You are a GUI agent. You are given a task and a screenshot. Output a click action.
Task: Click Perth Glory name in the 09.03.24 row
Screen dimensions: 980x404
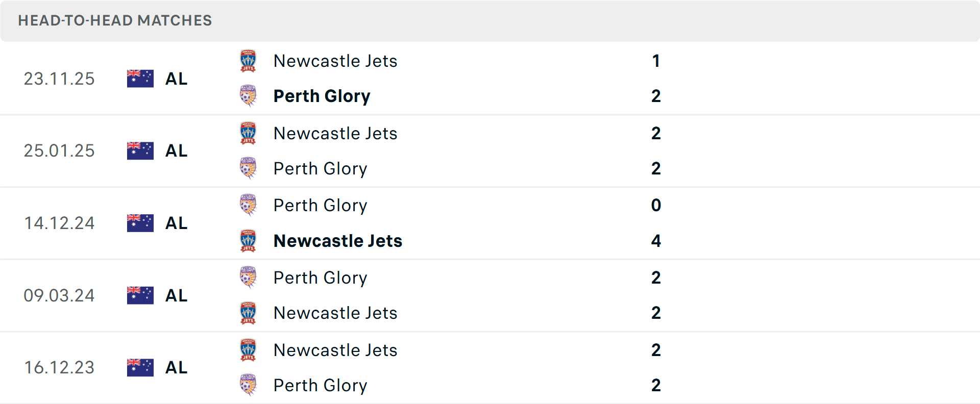[320, 278]
